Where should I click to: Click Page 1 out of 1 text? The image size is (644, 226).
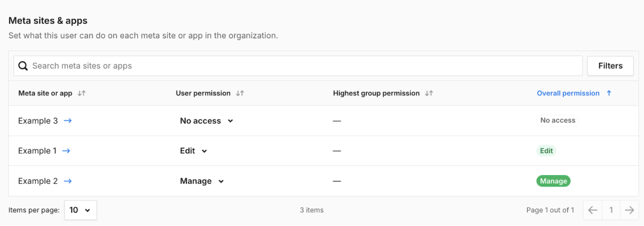click(x=550, y=210)
